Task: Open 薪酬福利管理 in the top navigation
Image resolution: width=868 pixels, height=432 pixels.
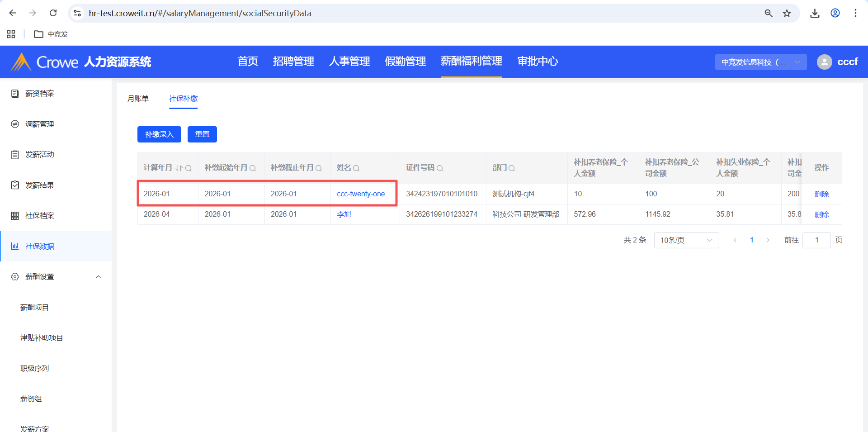Action: point(472,62)
